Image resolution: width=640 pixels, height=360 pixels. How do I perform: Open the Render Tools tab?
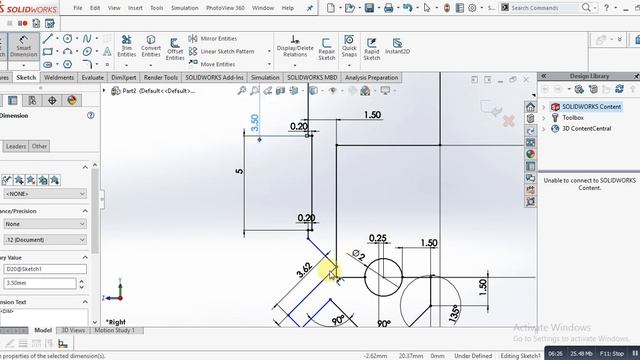161,78
